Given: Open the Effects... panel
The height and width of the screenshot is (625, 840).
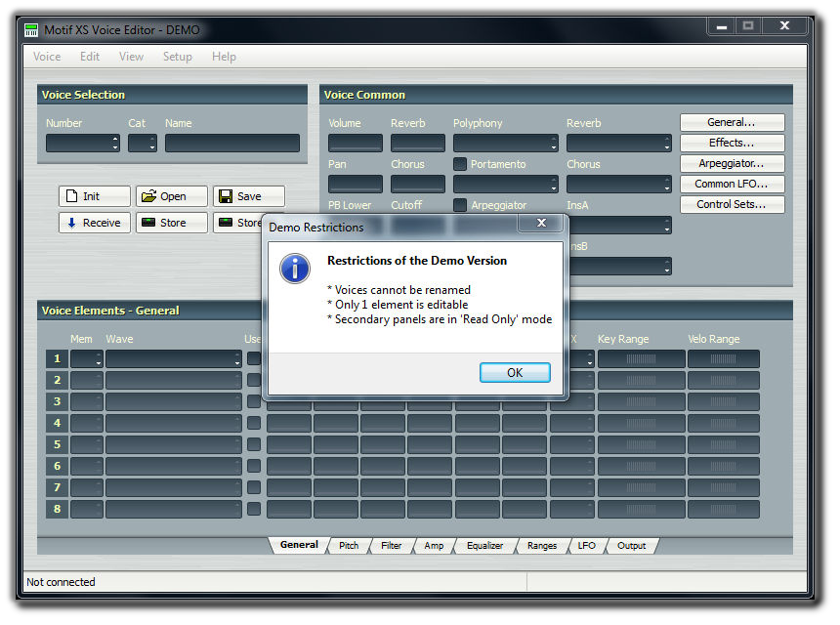Looking at the screenshot, I should 732,143.
